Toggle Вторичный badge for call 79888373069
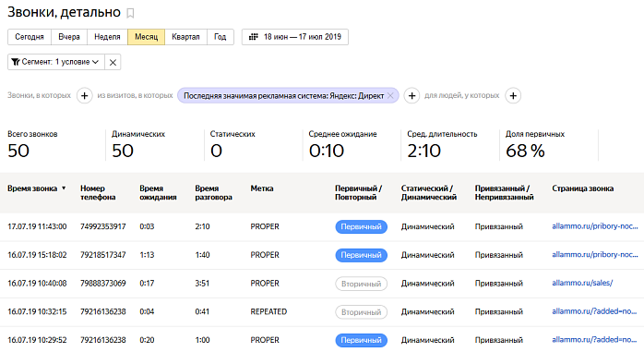Screen dimensions: 644x352 coord(361,284)
